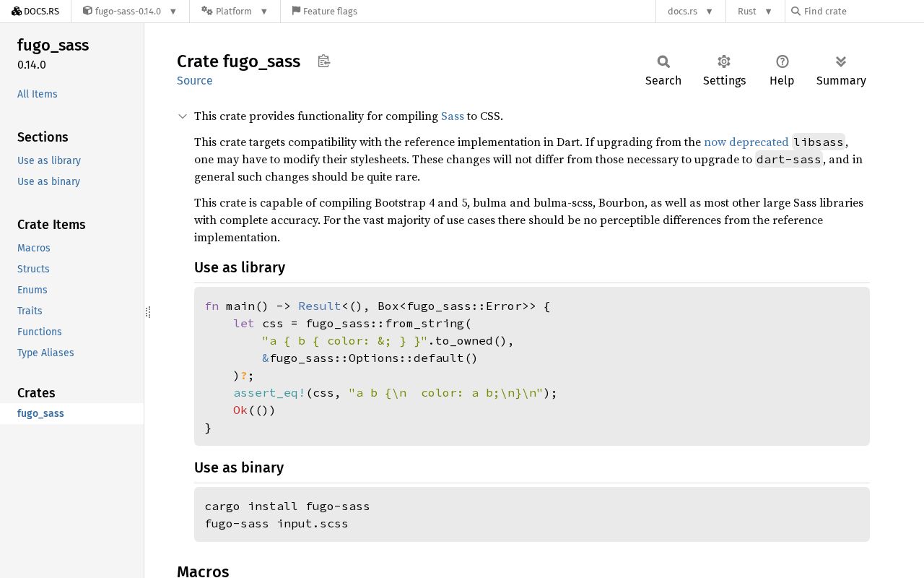Navigate to Structs in sidebar
This screenshot has height=578, width=924.
(x=33, y=269)
